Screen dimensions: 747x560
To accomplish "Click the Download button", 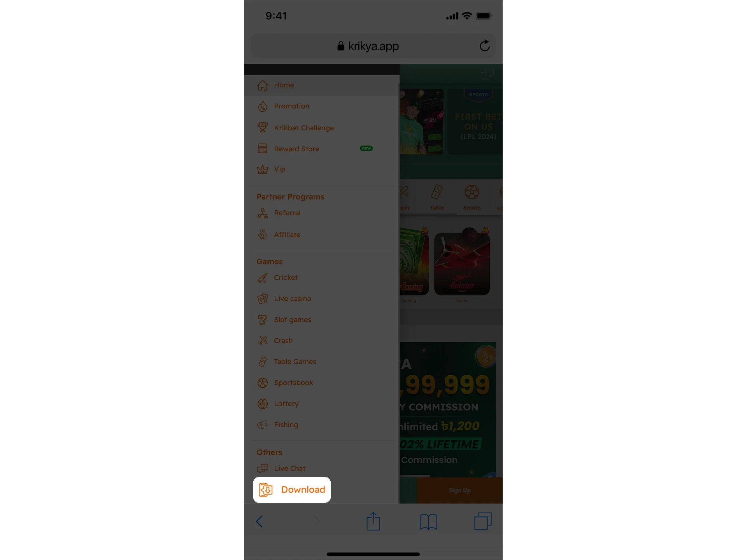I will [x=292, y=489].
